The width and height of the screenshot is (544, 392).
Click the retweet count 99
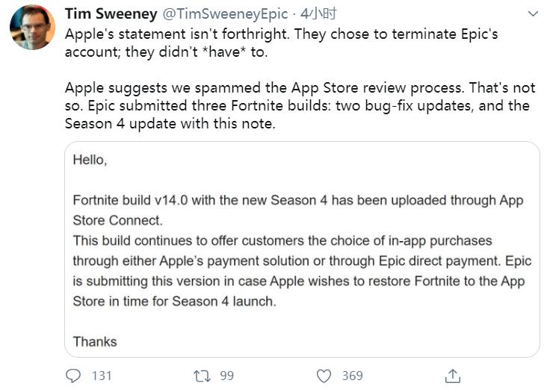tap(227, 376)
